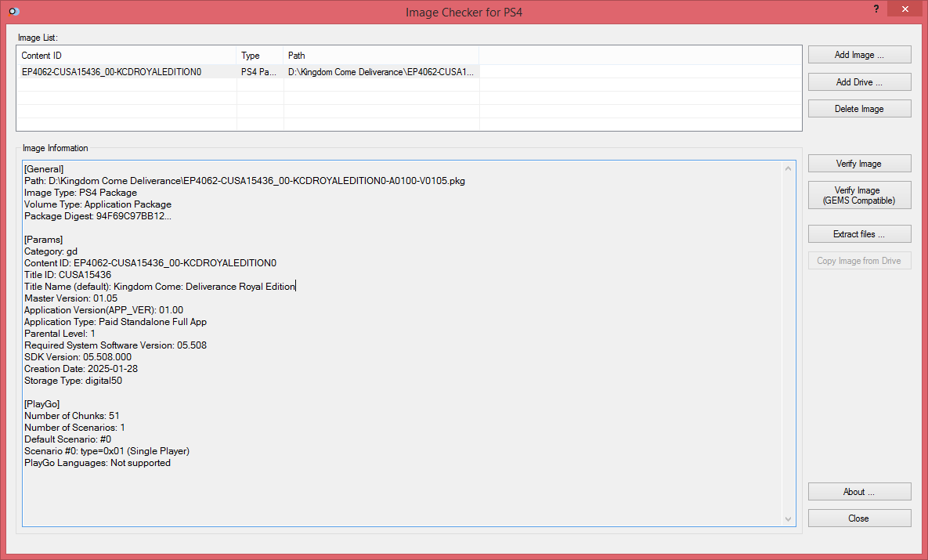Click the info scrollbar down arrow
Viewport: 928px width, 560px height.
(x=788, y=519)
